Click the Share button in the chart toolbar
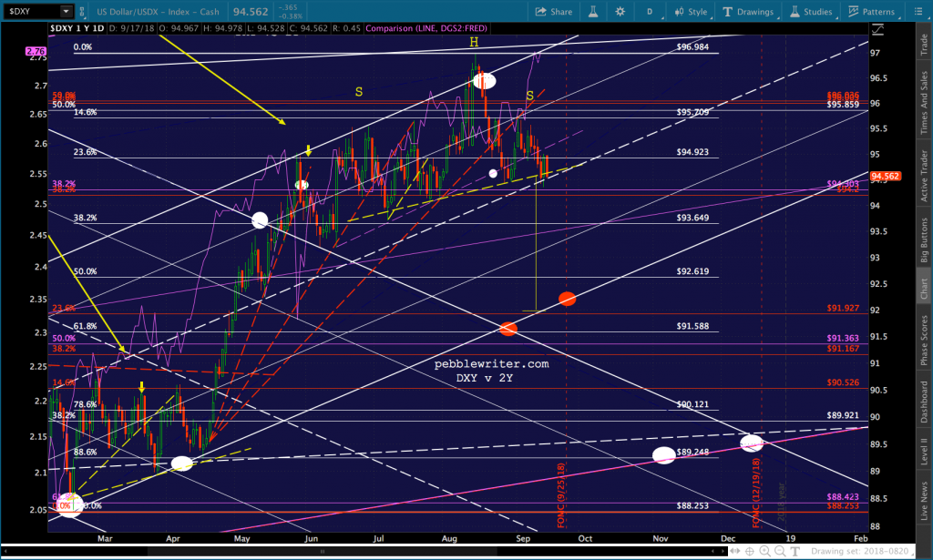Image resolution: width=933 pixels, height=560 pixels. click(553, 11)
